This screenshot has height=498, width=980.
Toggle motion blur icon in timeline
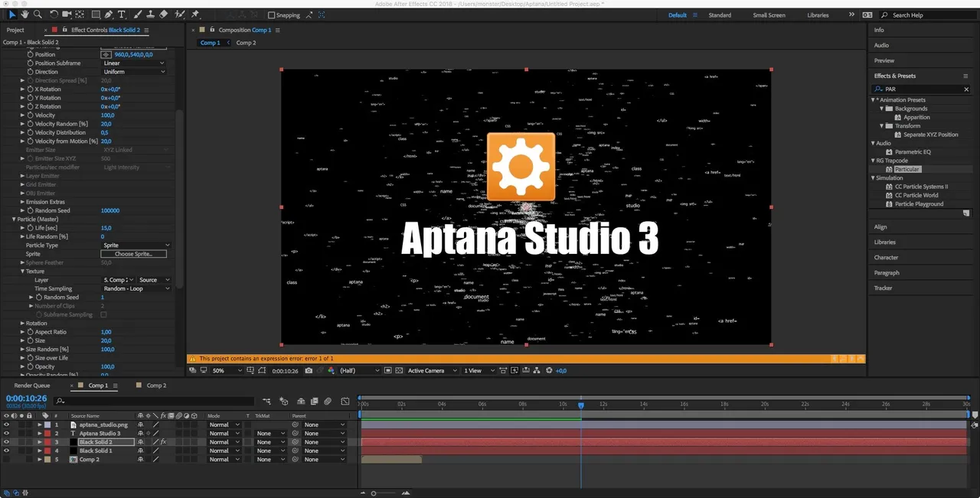coord(328,401)
